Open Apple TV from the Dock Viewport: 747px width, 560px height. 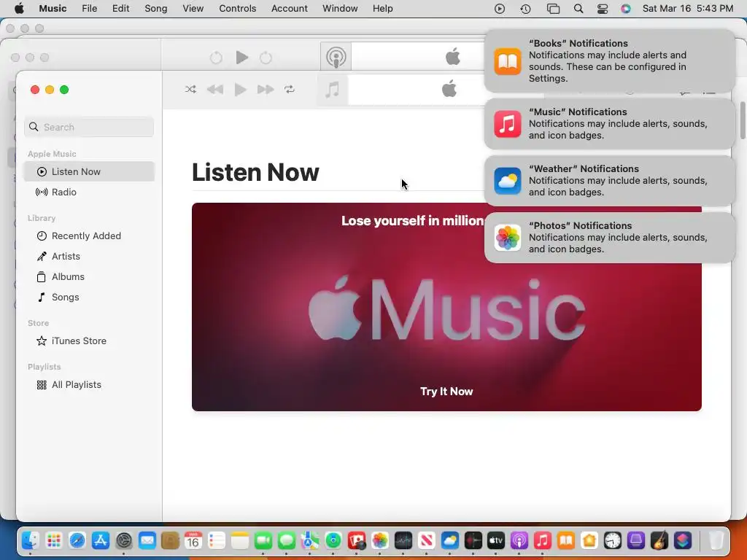(496, 540)
